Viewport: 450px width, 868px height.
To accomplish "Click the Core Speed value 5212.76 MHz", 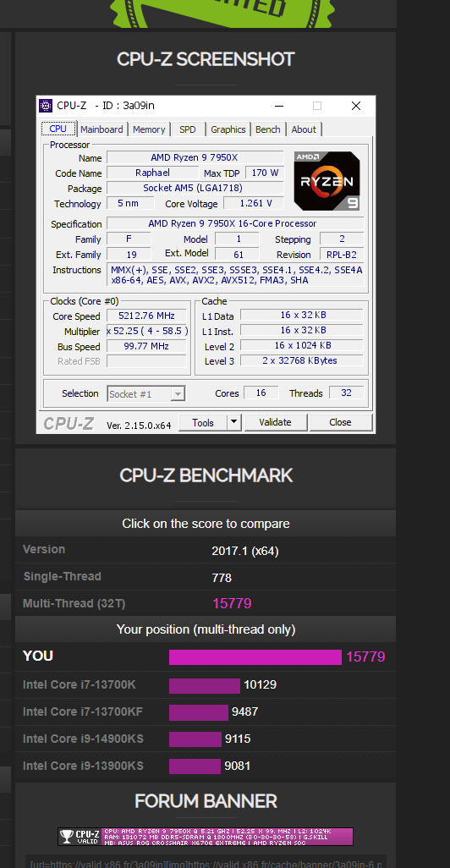I will click(146, 316).
